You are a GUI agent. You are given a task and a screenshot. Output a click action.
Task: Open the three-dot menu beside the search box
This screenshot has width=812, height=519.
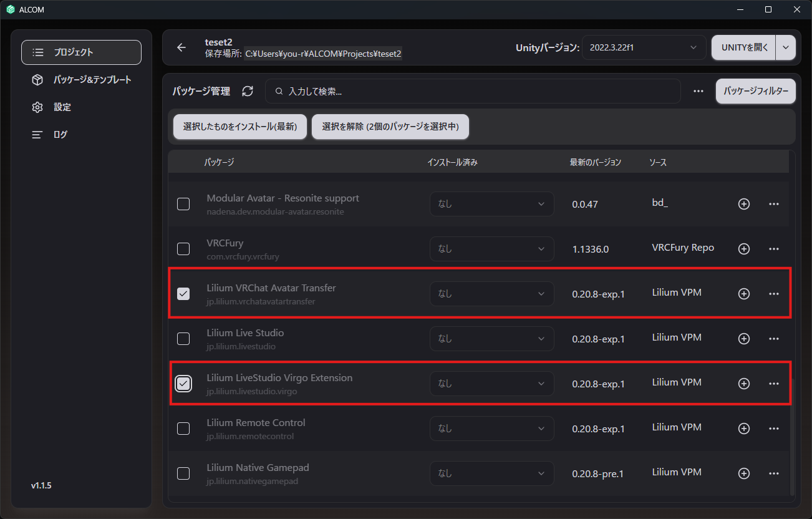click(x=698, y=91)
